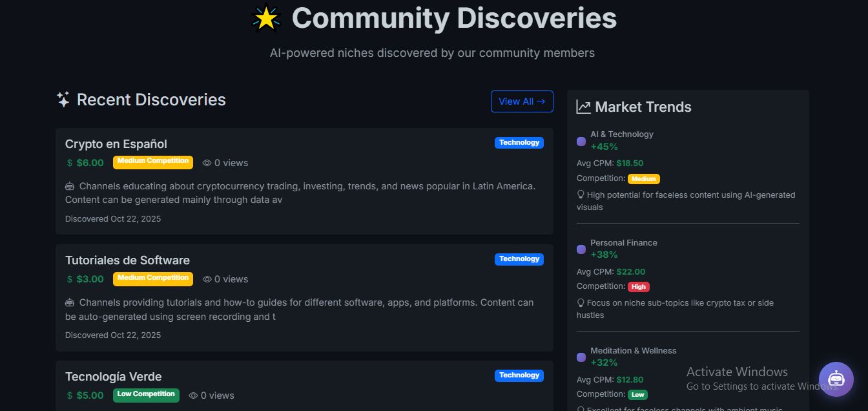Click the eye views icon on Tutoriales de Software

pos(207,279)
